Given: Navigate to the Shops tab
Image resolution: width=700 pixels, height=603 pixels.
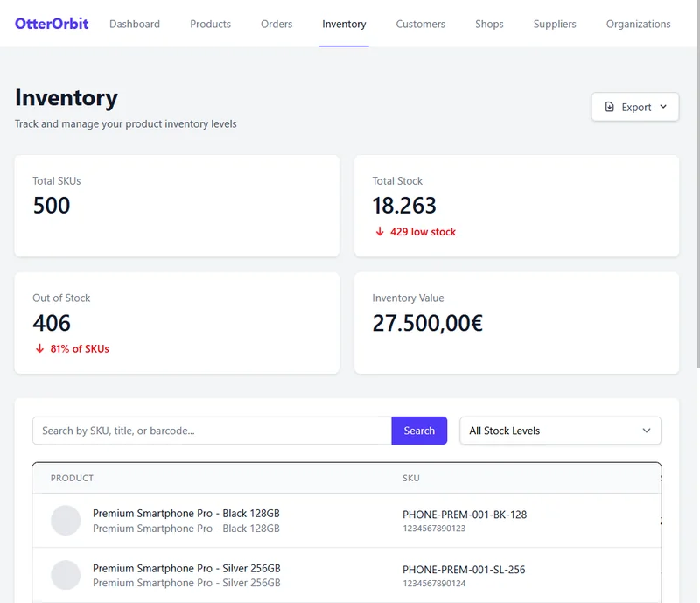Looking at the screenshot, I should coord(489,24).
